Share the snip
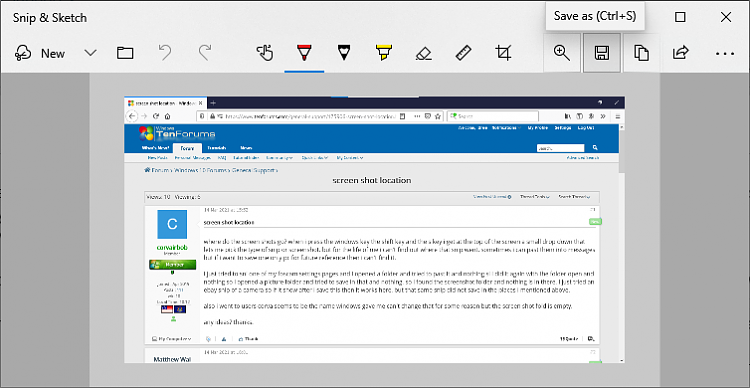The height and width of the screenshot is (388, 750). pos(680,53)
